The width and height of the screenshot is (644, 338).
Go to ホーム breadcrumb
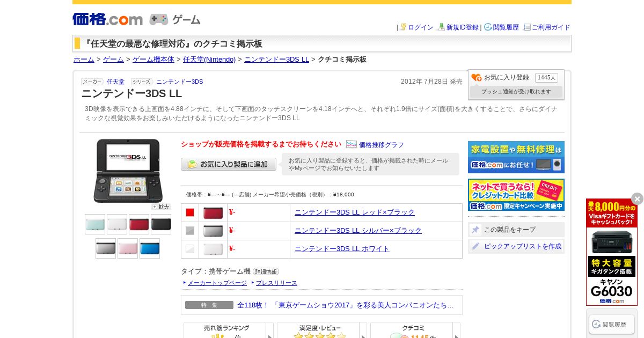tap(84, 60)
